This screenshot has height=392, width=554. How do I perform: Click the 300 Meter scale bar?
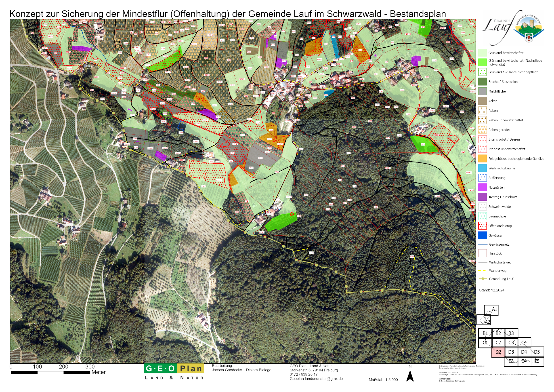50,373
